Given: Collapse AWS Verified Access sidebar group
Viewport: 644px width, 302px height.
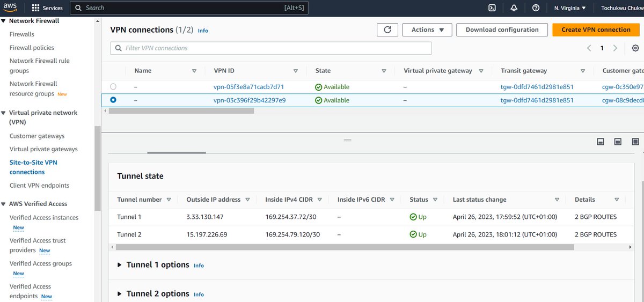Looking at the screenshot, I should (x=4, y=204).
